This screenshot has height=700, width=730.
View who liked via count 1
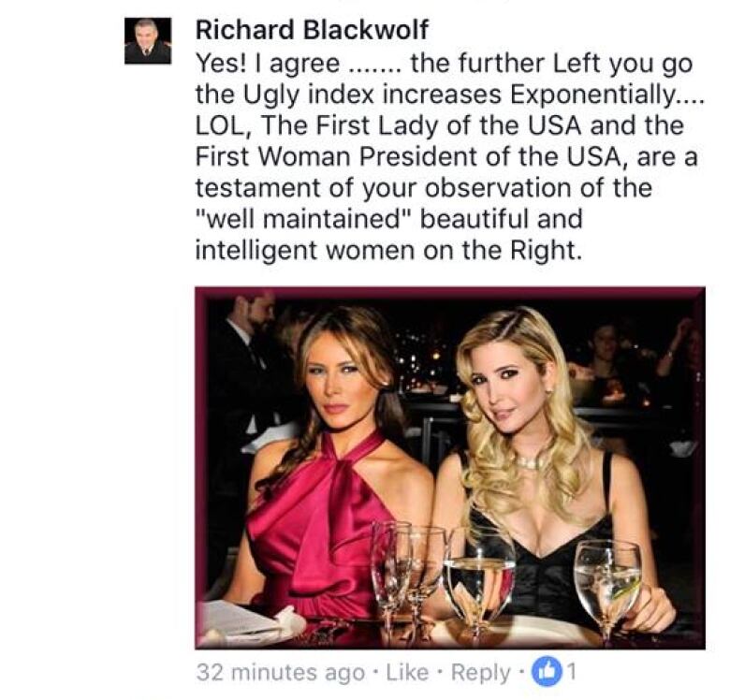(x=572, y=671)
